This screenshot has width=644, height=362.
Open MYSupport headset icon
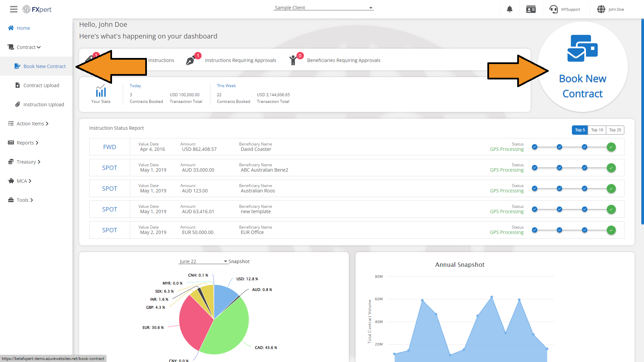553,9
